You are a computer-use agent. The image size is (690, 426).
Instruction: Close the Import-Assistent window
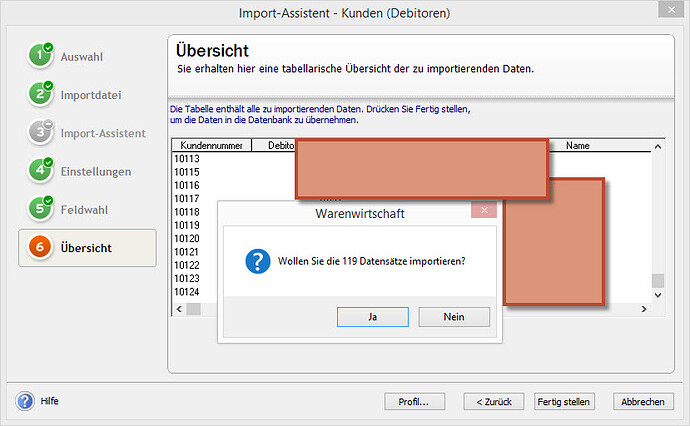[672, 9]
